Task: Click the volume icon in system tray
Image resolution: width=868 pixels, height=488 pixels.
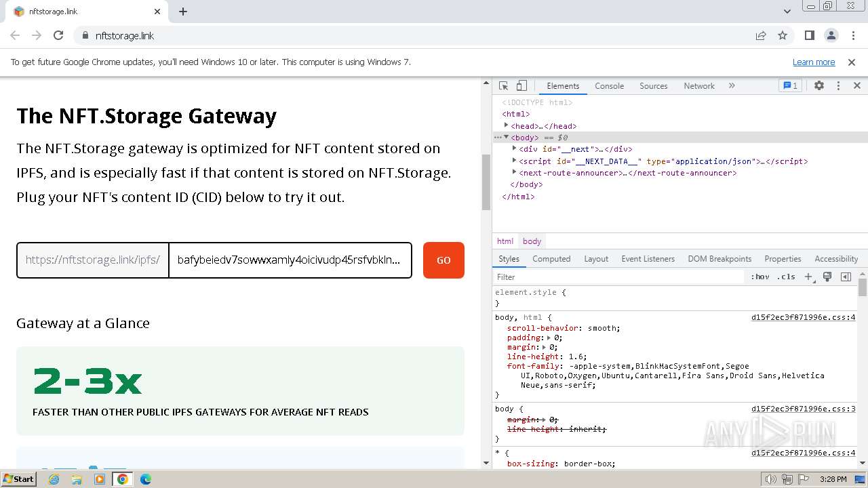Action: 770,479
